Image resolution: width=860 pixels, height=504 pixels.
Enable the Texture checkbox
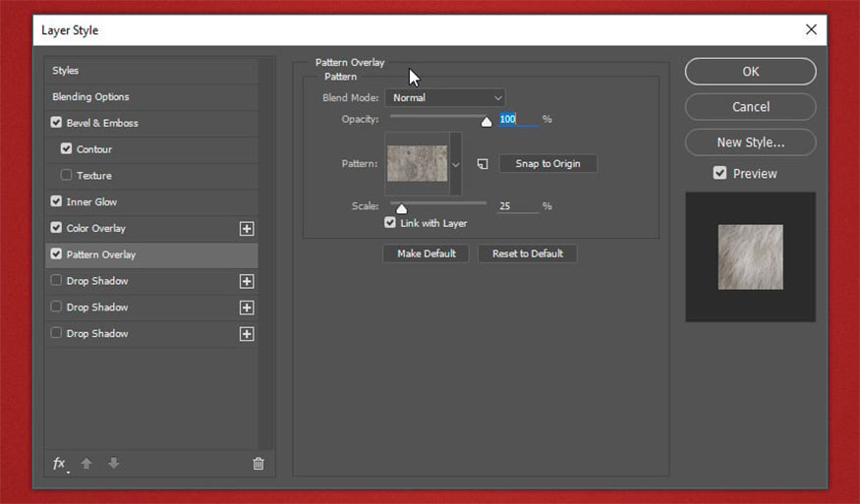click(66, 176)
